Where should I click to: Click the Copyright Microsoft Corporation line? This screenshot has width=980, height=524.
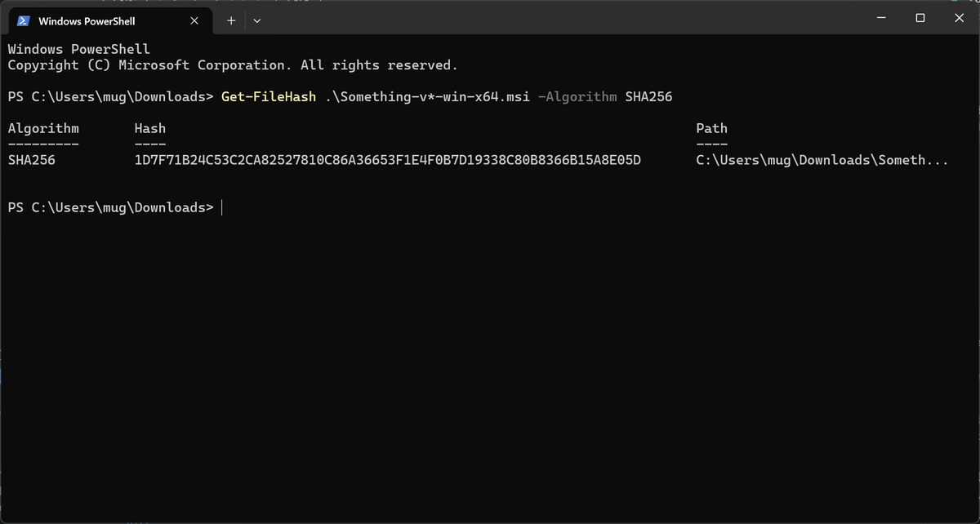233,65
